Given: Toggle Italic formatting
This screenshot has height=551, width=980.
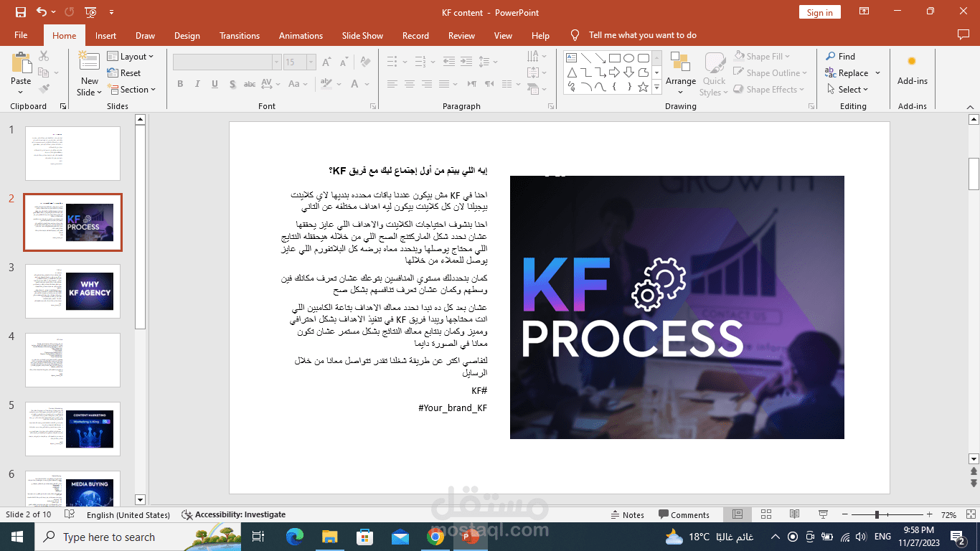Looking at the screenshot, I should tap(197, 84).
